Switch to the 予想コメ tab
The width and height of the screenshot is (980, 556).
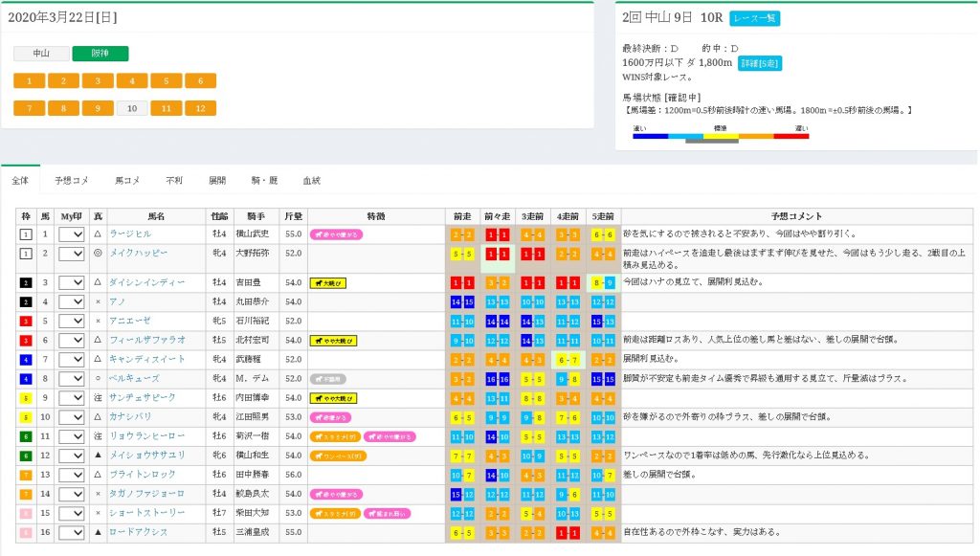72,179
